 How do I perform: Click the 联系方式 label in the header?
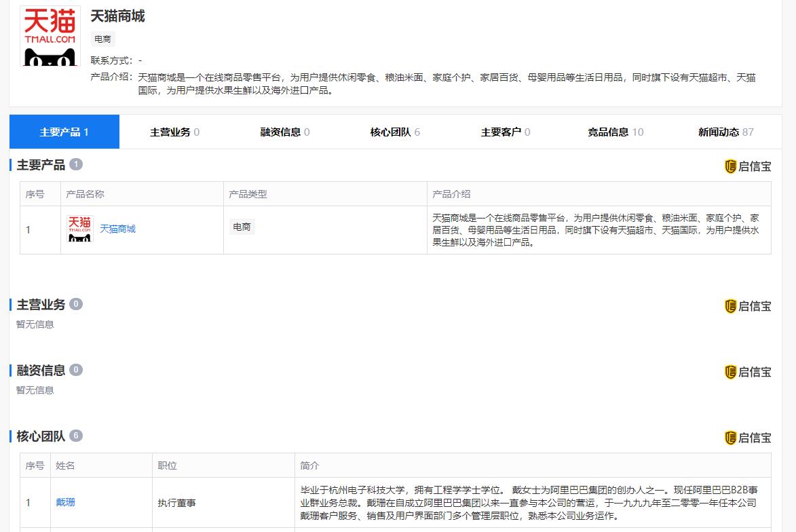112,60
